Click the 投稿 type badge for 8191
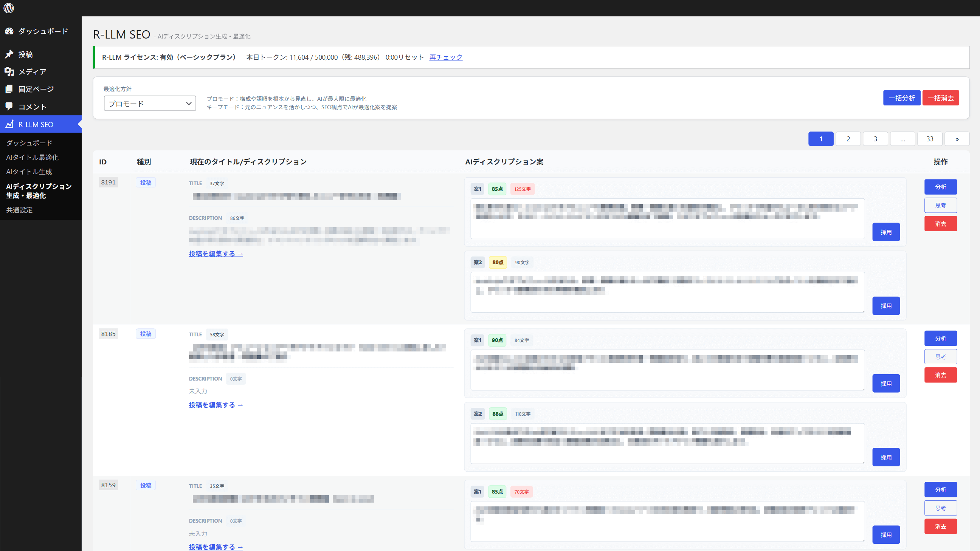The image size is (980, 551). [146, 183]
